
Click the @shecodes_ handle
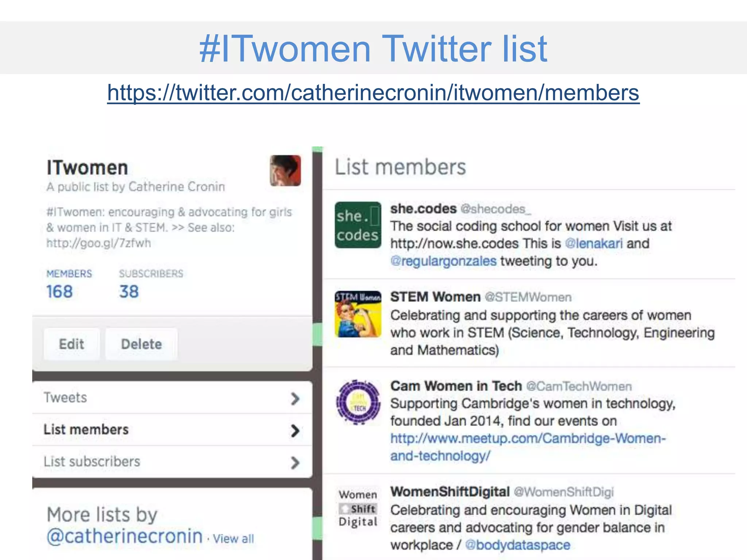(496, 209)
